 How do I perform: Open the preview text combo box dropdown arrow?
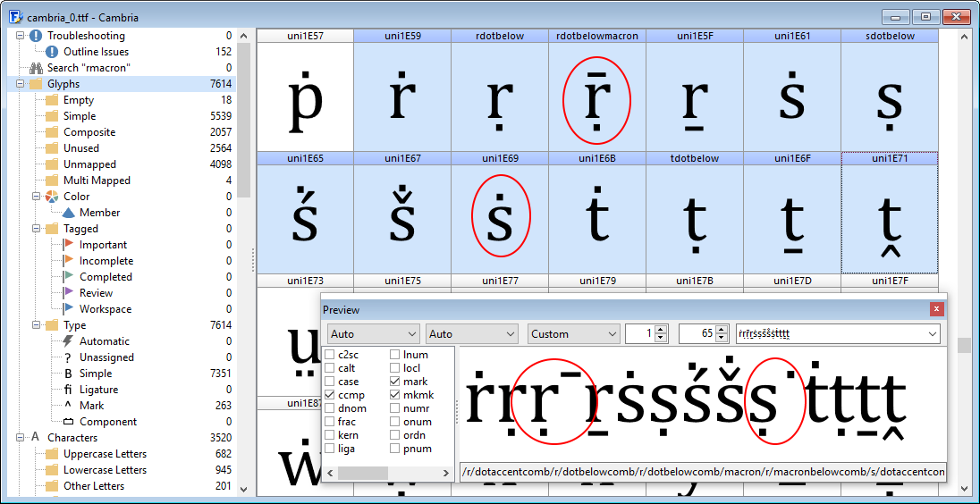pyautogui.click(x=933, y=334)
